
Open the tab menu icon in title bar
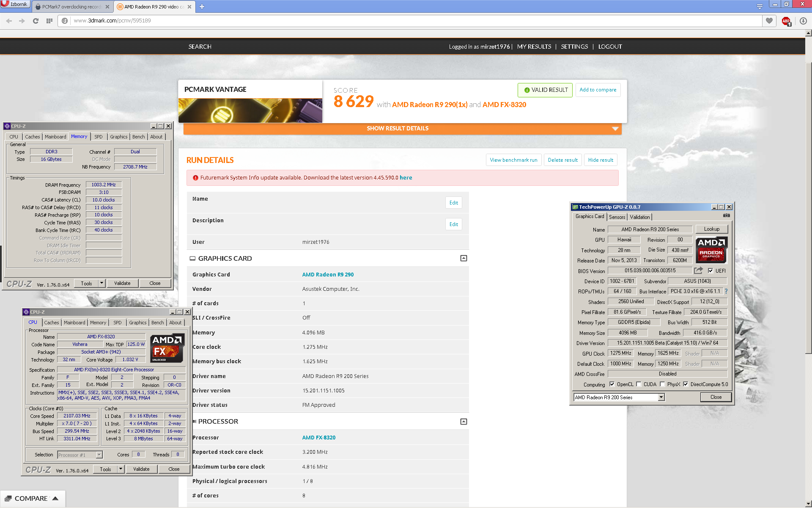[x=760, y=6]
